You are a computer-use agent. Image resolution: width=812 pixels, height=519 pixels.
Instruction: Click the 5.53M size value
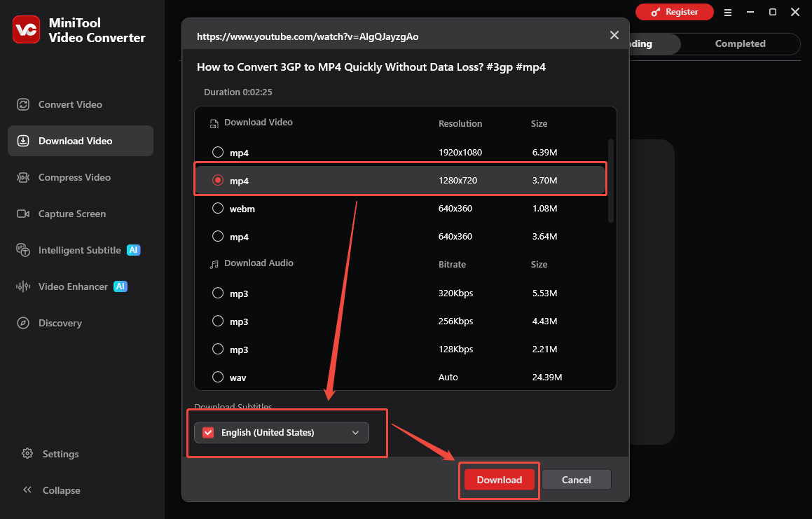pyautogui.click(x=545, y=293)
